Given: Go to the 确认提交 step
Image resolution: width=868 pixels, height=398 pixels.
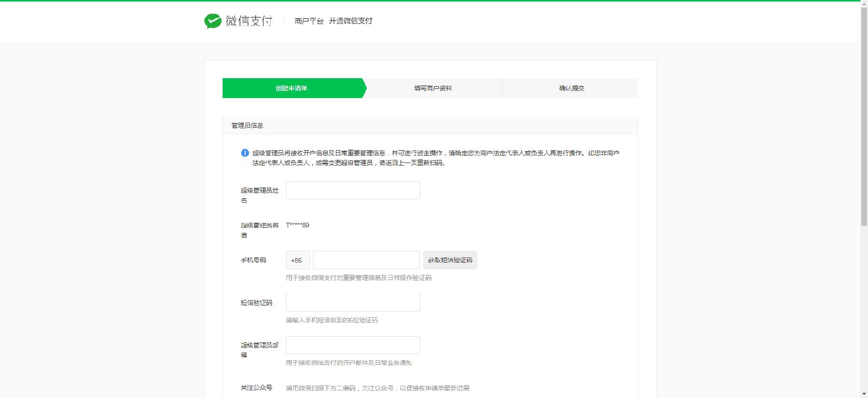Looking at the screenshot, I should [571, 88].
